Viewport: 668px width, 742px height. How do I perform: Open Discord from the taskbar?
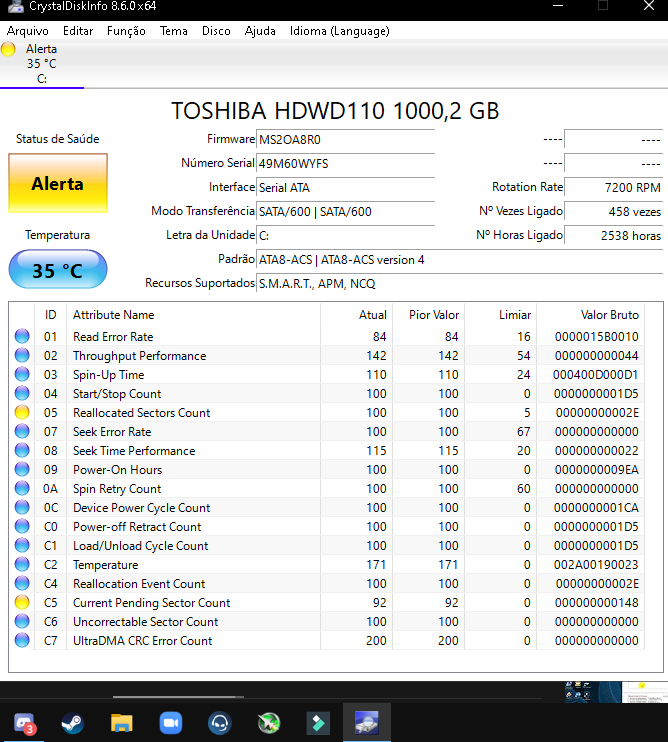[x=24, y=723]
